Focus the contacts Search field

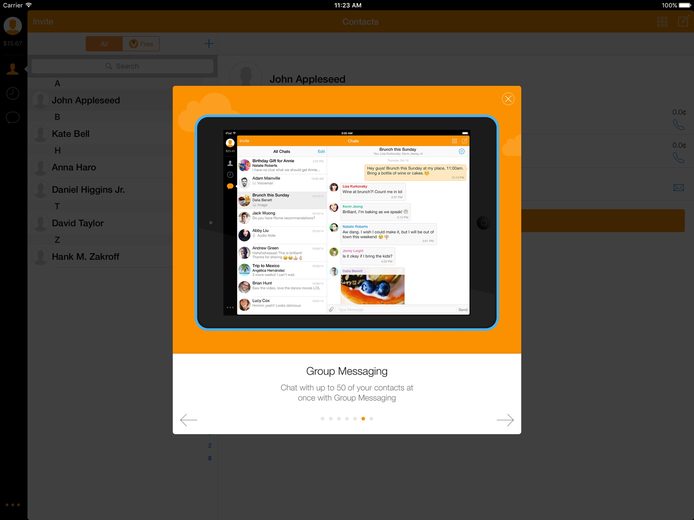tap(122, 66)
